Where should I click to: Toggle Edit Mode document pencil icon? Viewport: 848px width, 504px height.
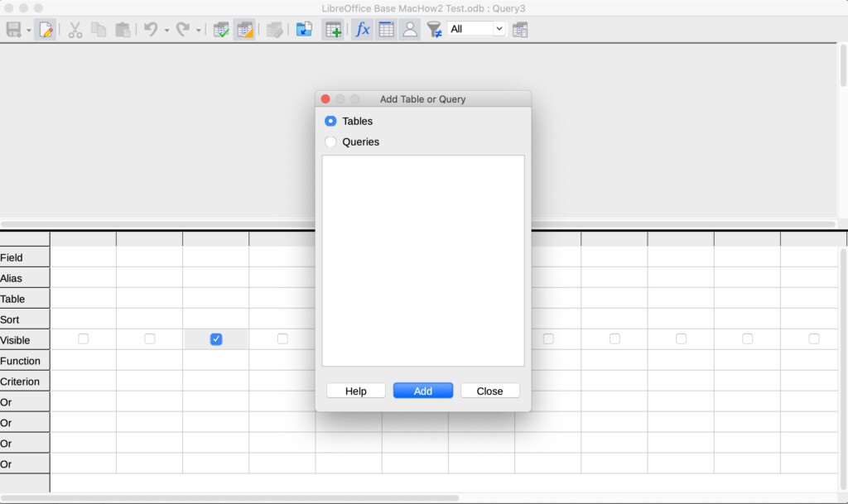[46, 29]
